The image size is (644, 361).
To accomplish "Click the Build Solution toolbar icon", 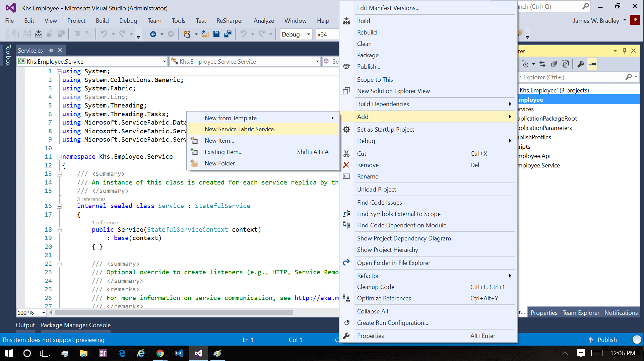I will (x=39, y=34).
